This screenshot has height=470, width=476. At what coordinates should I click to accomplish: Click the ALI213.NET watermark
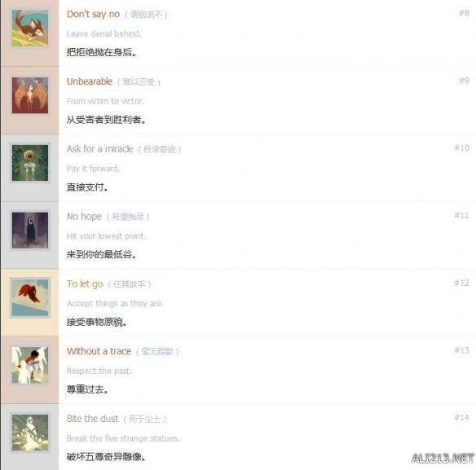coord(443,459)
